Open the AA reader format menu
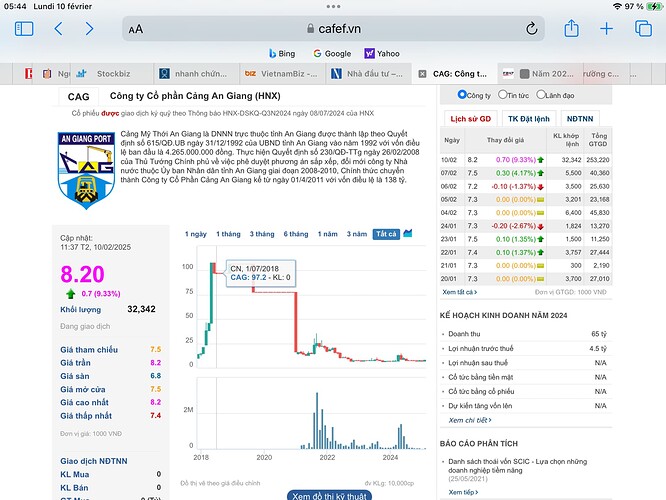The height and width of the screenshot is (500, 666). pos(136,29)
